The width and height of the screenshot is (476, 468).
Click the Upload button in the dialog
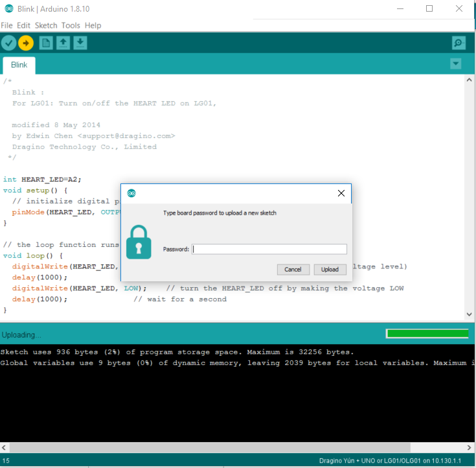(x=330, y=270)
